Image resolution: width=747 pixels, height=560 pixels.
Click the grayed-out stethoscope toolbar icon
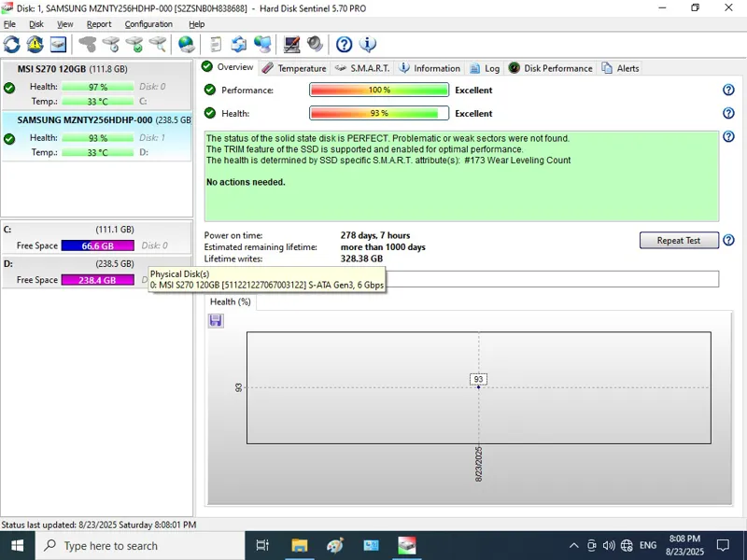click(88, 44)
